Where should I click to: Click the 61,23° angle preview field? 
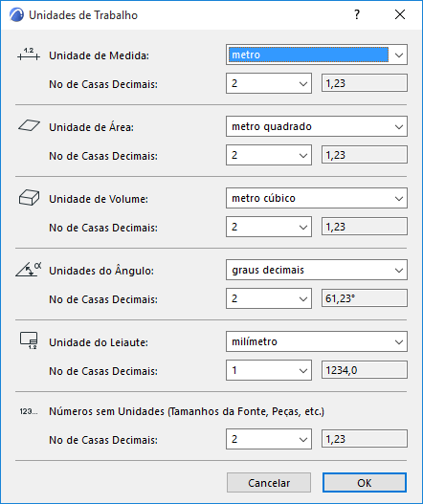pos(365,298)
